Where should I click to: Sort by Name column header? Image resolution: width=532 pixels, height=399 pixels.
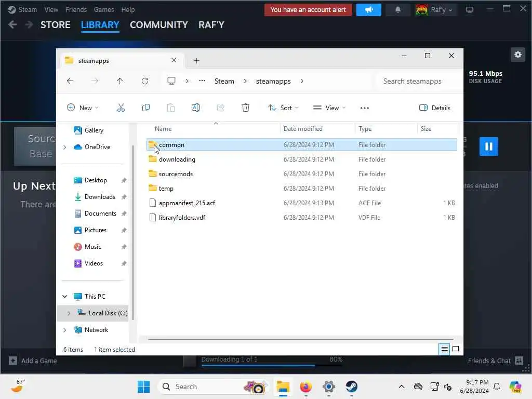(163, 129)
